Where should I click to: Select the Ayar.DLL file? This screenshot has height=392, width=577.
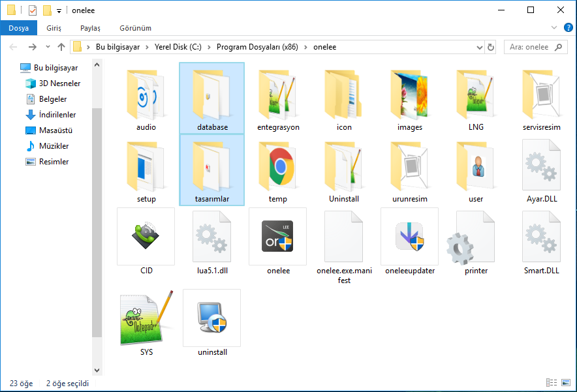tap(542, 170)
